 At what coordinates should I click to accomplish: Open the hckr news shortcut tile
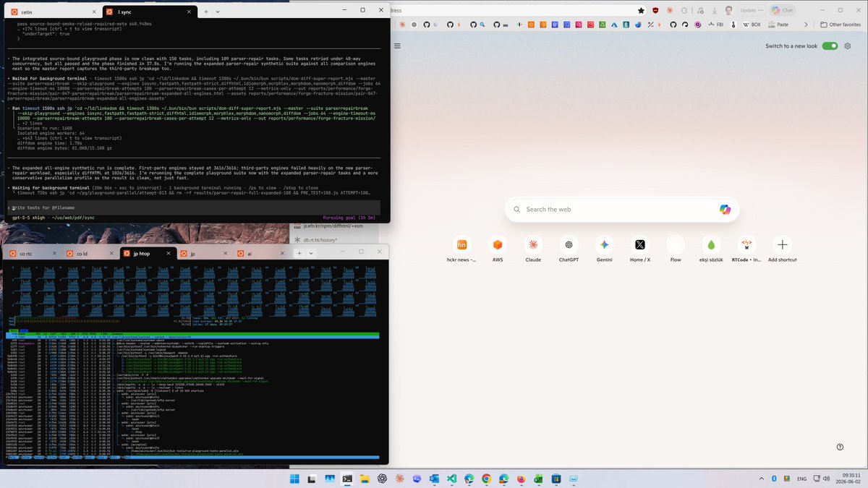[462, 249]
